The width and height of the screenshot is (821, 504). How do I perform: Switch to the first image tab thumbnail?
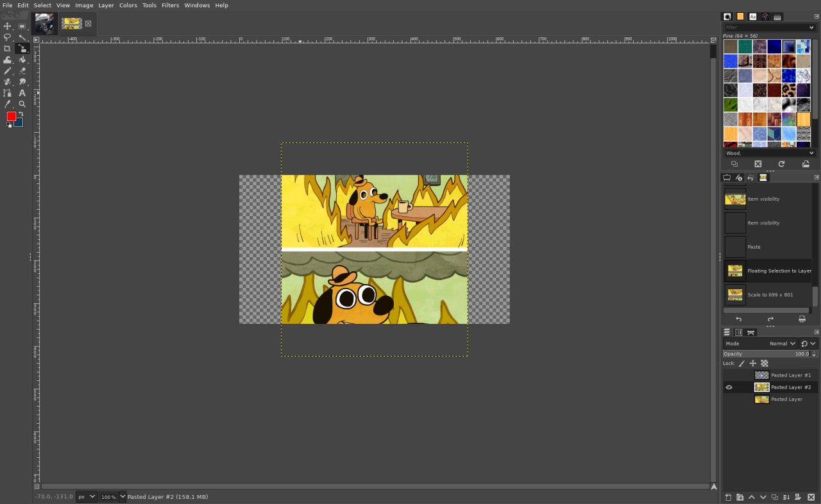coord(44,24)
